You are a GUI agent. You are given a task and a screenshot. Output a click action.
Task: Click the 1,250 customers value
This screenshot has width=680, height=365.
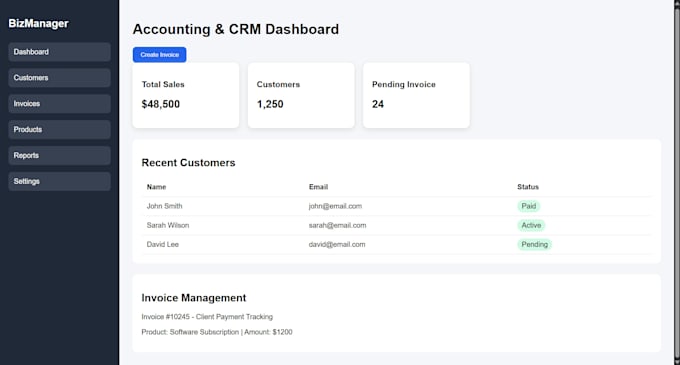point(270,104)
